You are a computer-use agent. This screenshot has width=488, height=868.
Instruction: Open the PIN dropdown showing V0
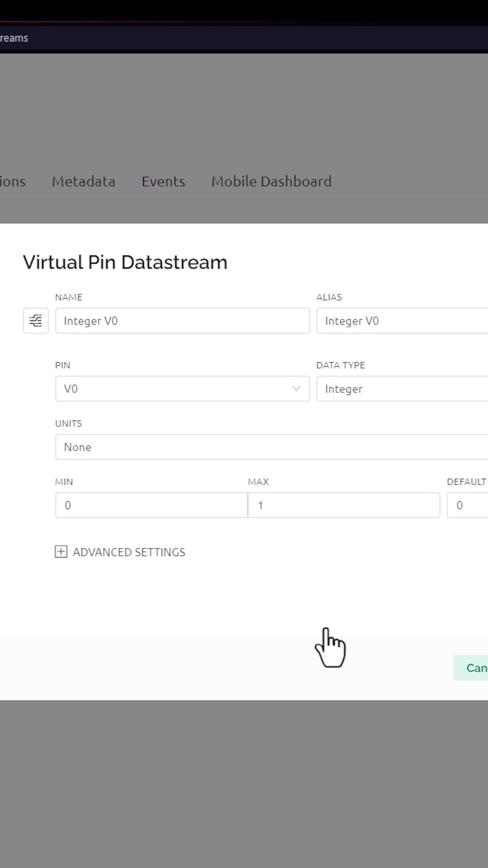pyautogui.click(x=183, y=389)
